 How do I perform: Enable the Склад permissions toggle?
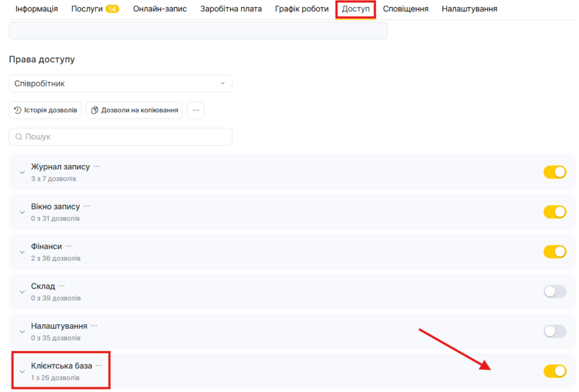point(554,291)
